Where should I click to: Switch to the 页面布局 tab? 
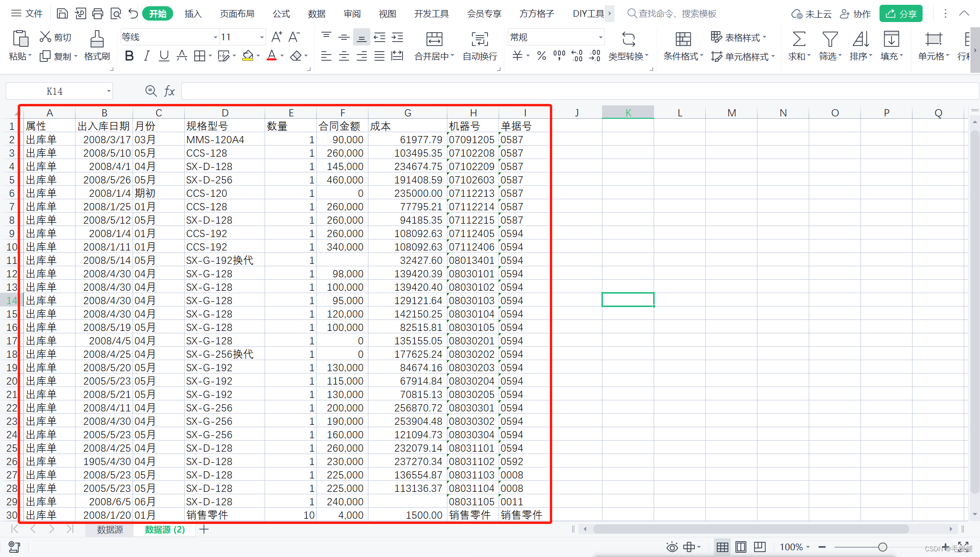click(x=237, y=13)
